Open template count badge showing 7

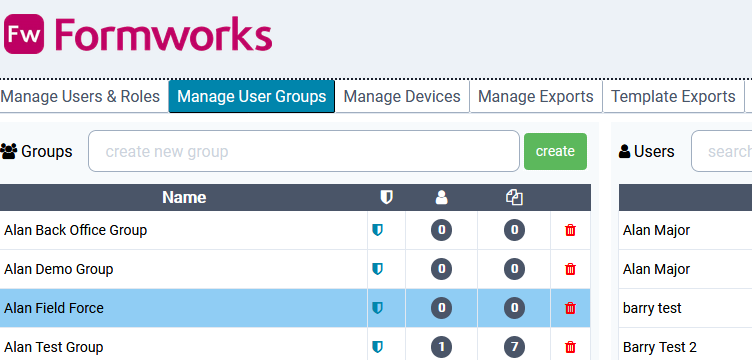(514, 347)
